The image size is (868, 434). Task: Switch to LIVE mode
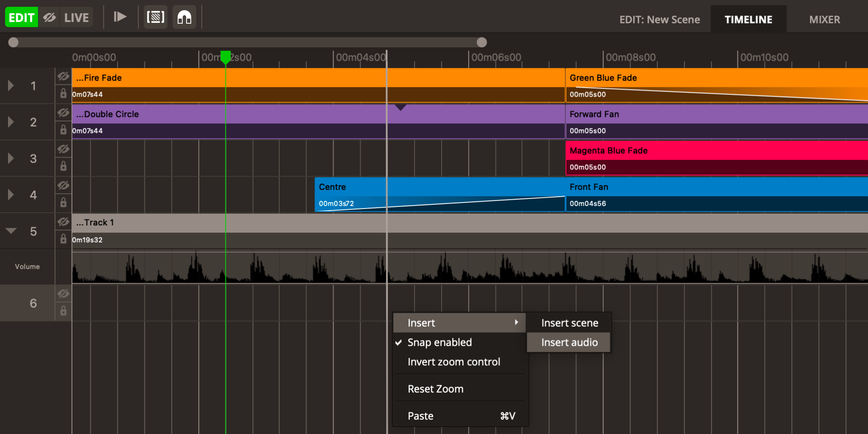pos(76,17)
